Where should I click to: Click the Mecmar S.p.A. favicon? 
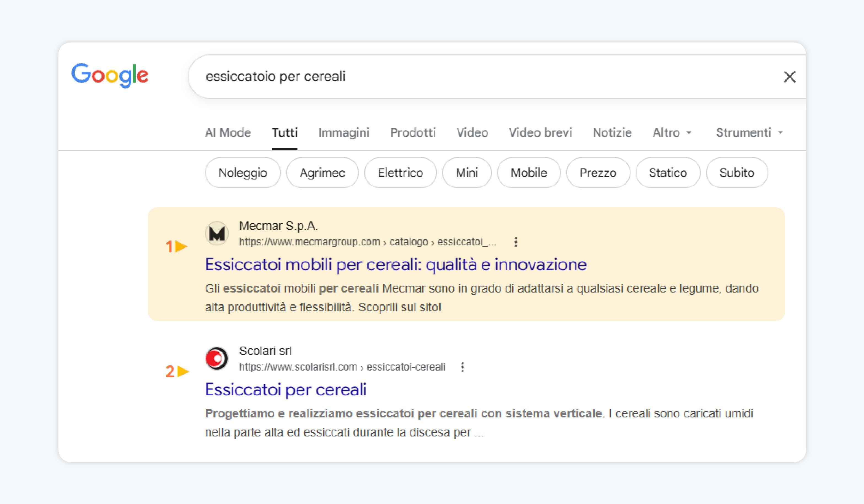(x=217, y=234)
